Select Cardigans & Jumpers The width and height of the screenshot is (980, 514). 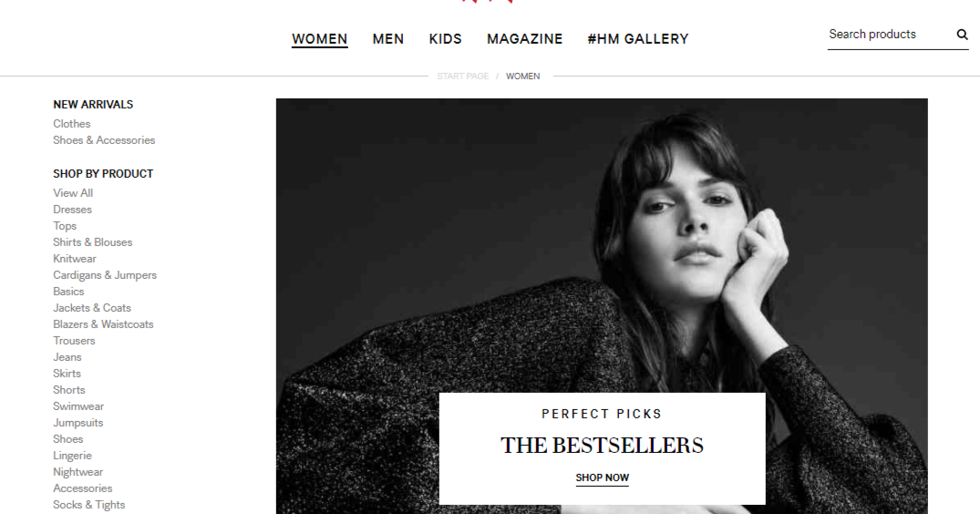click(x=105, y=275)
